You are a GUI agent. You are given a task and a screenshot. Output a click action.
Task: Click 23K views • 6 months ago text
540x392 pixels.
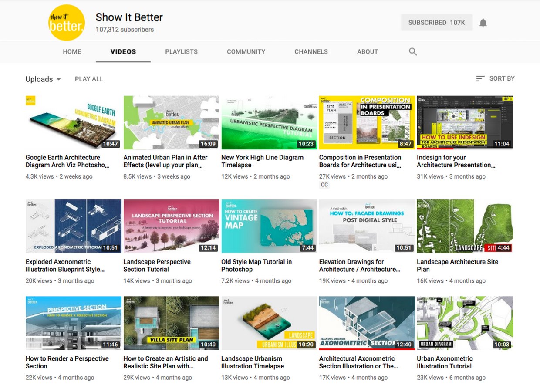click(x=451, y=378)
